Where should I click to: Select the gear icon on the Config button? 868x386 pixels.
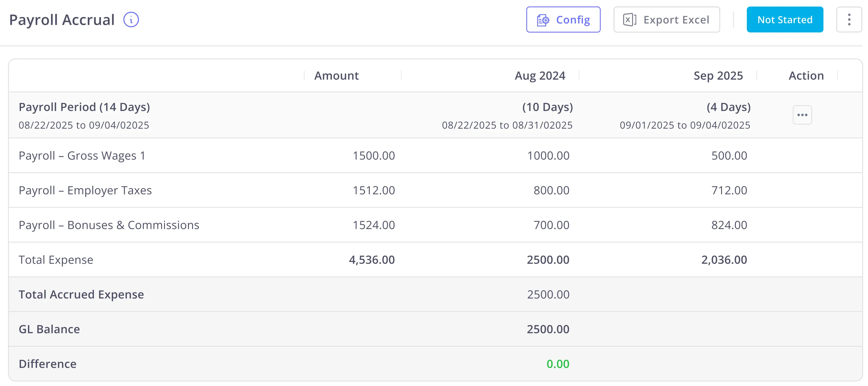(543, 19)
